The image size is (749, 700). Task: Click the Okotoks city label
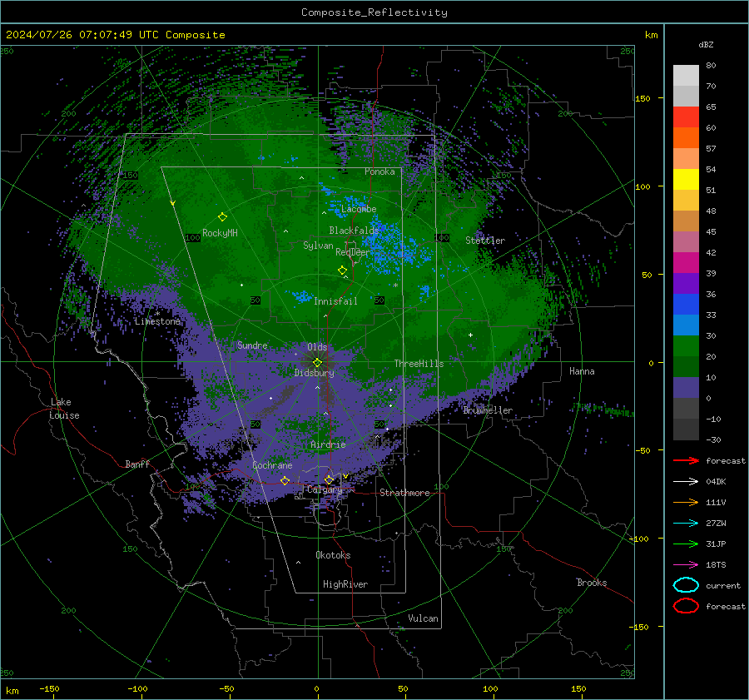pyautogui.click(x=333, y=555)
